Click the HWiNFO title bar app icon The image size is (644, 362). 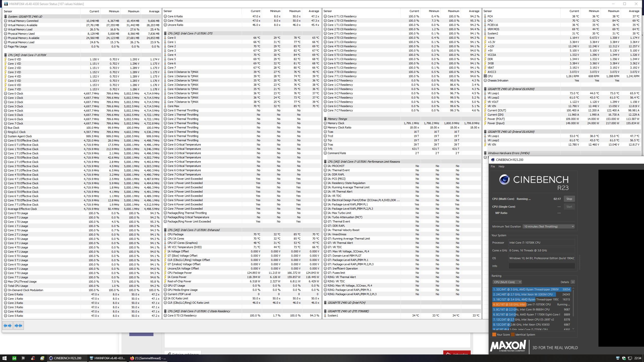6,4
